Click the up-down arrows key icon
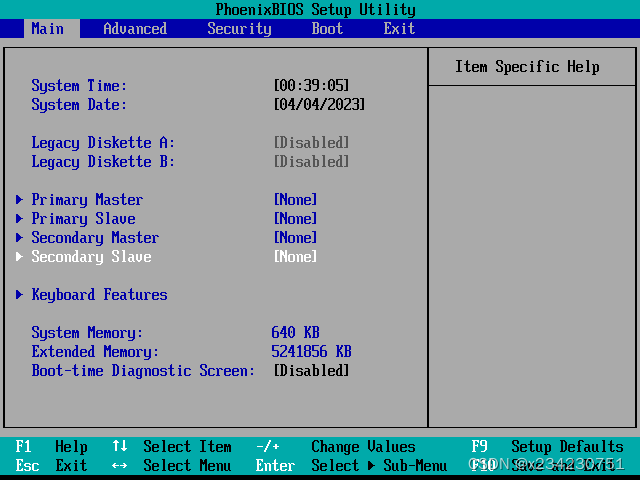 (x=120, y=446)
